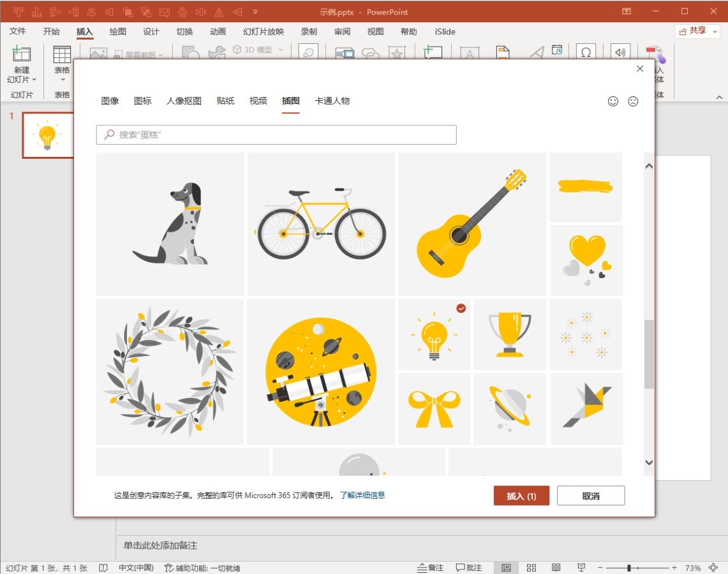
Task: Open the 共享 share dropdown
Action: [x=697, y=31]
